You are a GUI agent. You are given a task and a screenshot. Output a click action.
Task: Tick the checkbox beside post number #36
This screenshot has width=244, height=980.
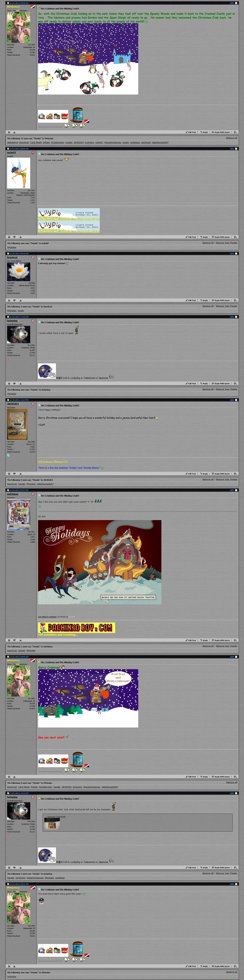[236, 400]
